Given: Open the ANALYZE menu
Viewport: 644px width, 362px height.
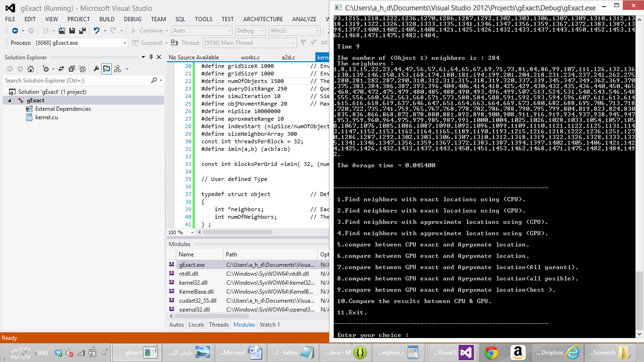Looking at the screenshot, I should click(x=305, y=19).
